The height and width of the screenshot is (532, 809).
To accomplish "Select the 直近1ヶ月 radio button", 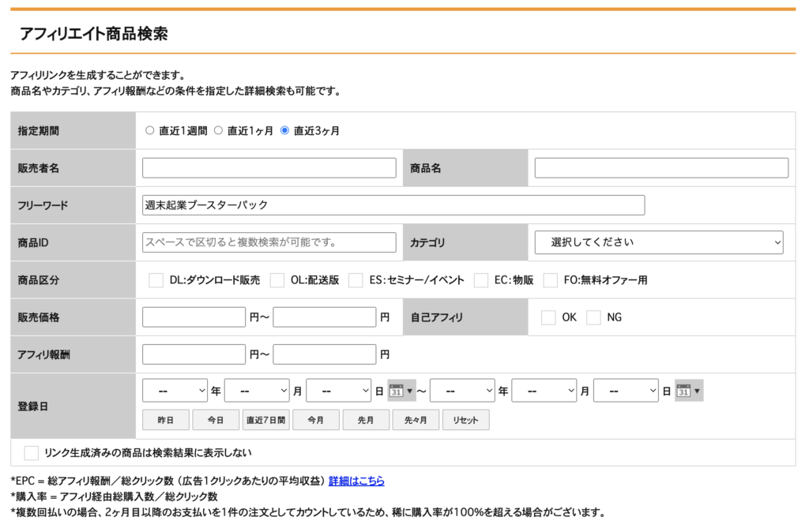I will (x=218, y=130).
